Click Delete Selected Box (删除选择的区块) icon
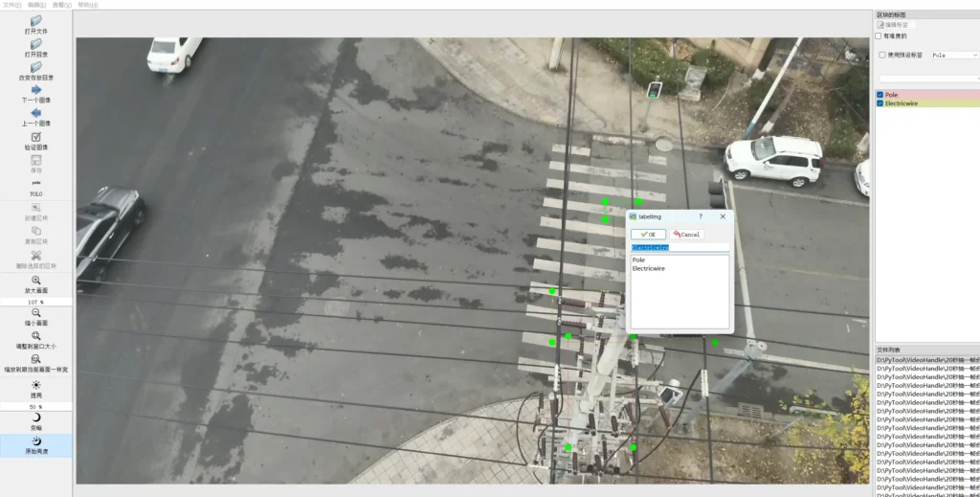This screenshot has width=980, height=497. tap(36, 255)
